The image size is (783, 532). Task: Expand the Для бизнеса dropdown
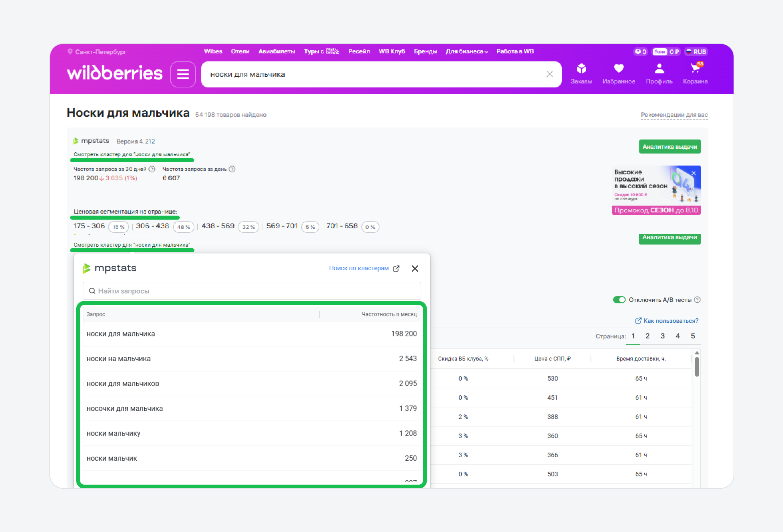467,51
